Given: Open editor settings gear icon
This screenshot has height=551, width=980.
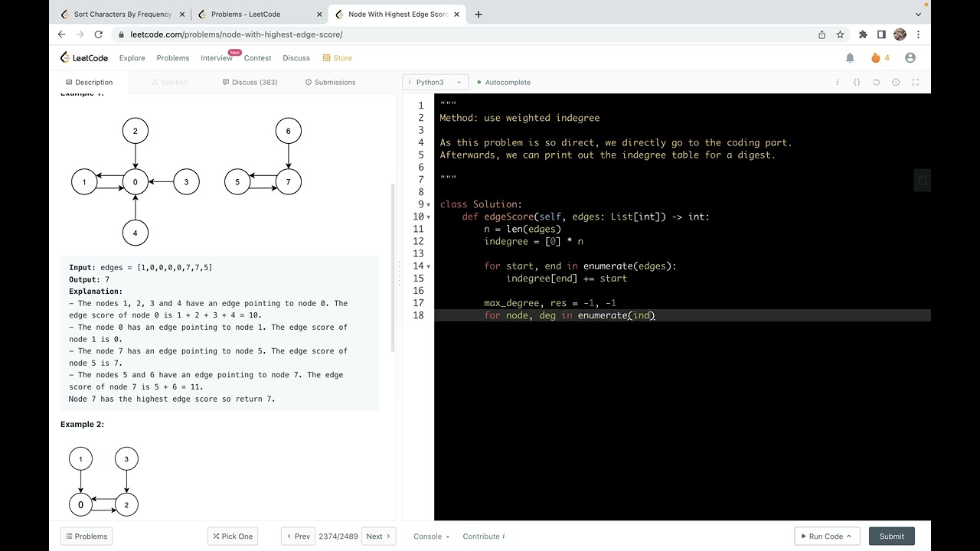Looking at the screenshot, I should [x=896, y=82].
